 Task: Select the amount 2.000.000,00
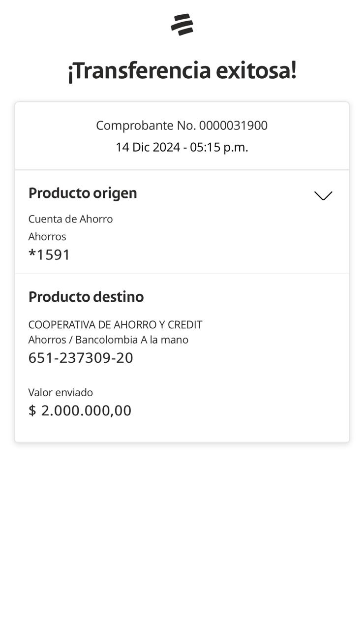point(86,410)
